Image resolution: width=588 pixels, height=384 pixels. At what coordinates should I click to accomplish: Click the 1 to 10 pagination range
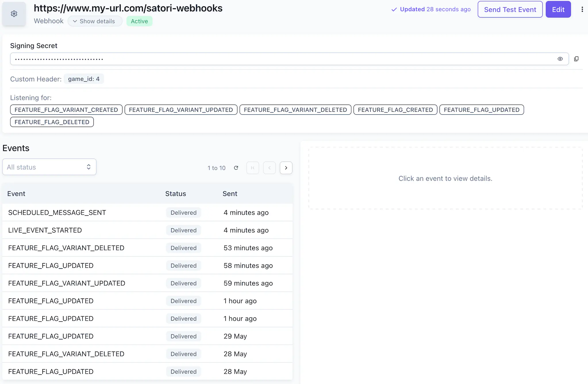tap(217, 168)
